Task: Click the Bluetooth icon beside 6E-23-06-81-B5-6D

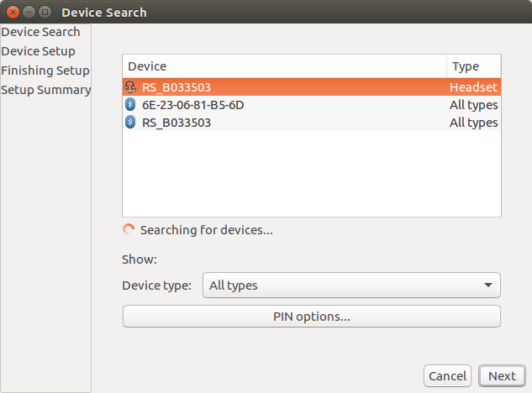Action: point(130,104)
